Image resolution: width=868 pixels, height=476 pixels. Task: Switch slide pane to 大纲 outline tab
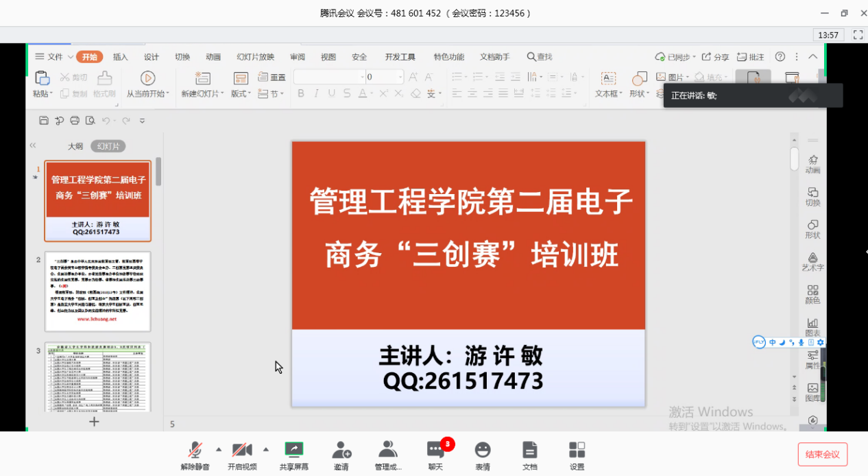point(75,146)
